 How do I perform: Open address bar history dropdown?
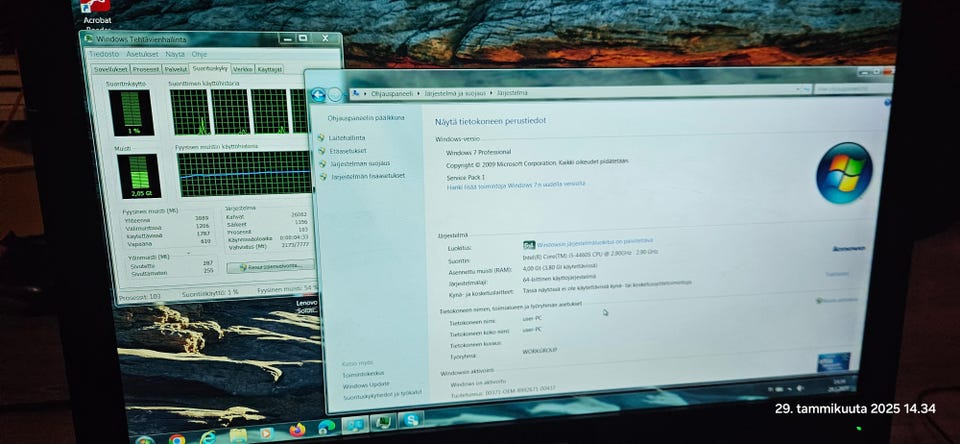(x=799, y=89)
